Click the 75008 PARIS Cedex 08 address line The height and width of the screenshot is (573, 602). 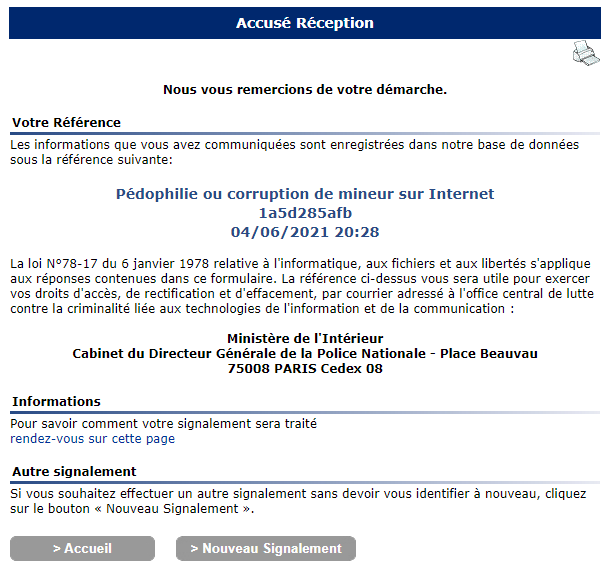pyautogui.click(x=305, y=368)
